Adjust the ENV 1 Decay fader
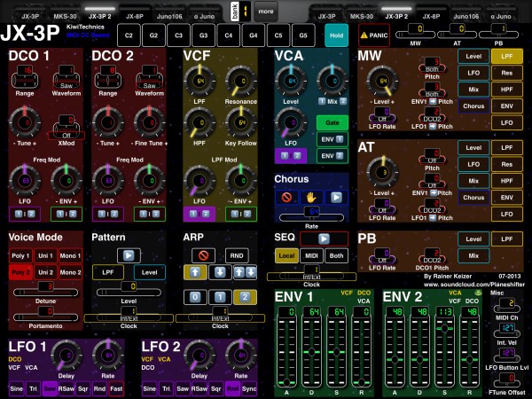532x399 pixels. pyautogui.click(x=311, y=347)
